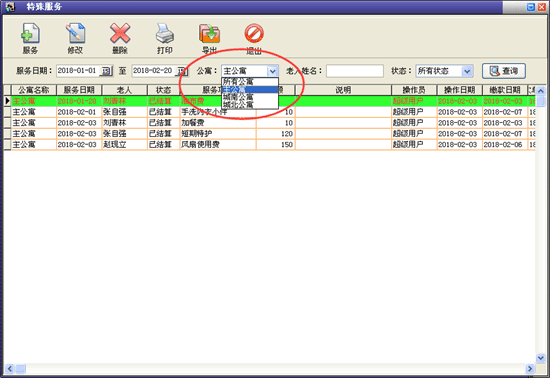Sort by 服务日期 column header
Image resolution: width=550 pixels, height=378 pixels.
pos(79,90)
